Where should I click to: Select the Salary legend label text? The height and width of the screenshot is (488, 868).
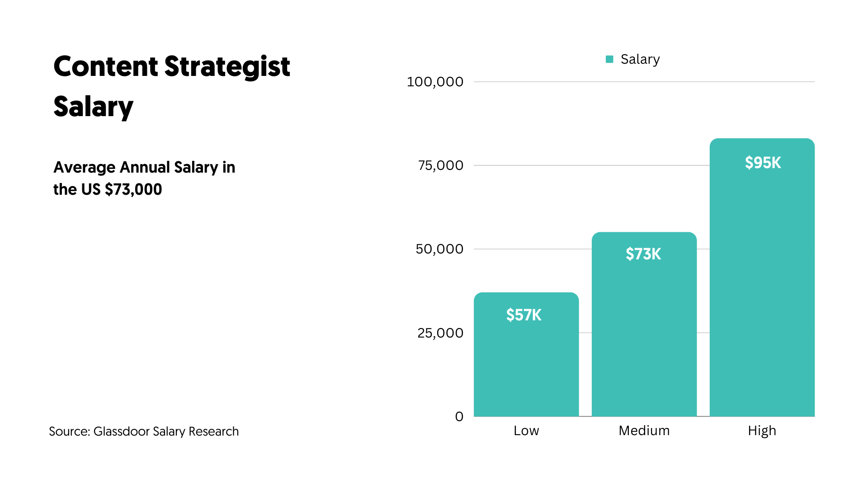pyautogui.click(x=640, y=59)
